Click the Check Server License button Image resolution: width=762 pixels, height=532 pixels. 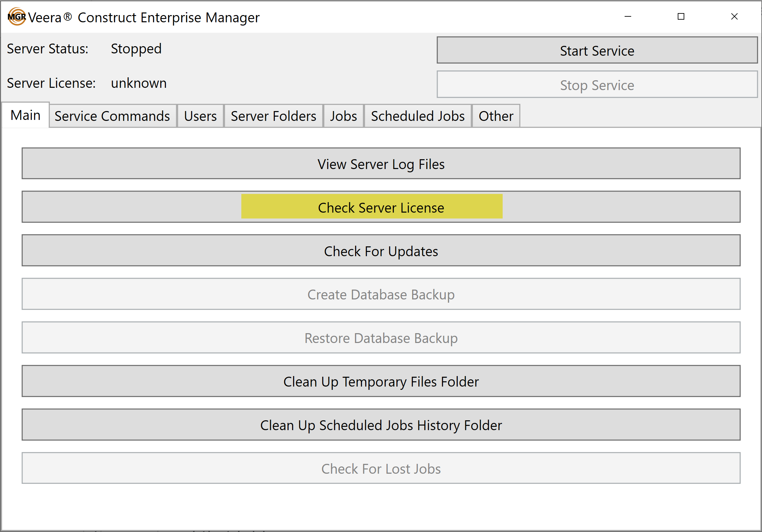click(381, 207)
